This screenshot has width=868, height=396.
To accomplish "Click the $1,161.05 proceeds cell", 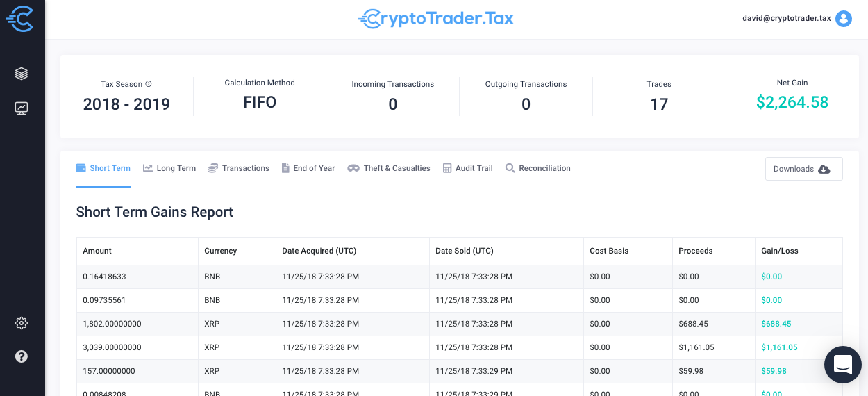I will [x=714, y=347].
